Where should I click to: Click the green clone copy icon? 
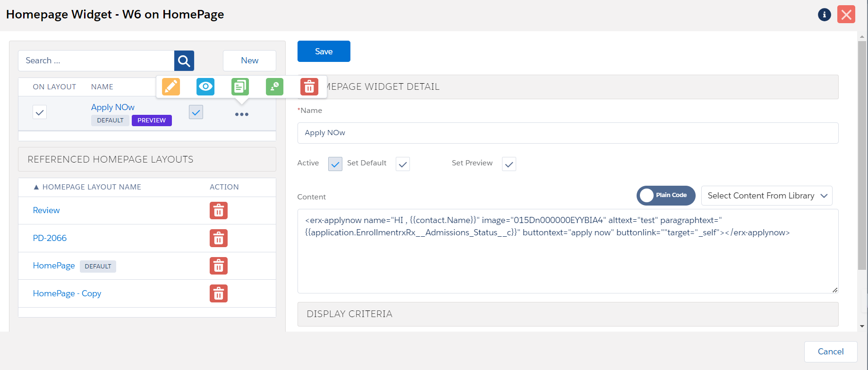(x=240, y=86)
